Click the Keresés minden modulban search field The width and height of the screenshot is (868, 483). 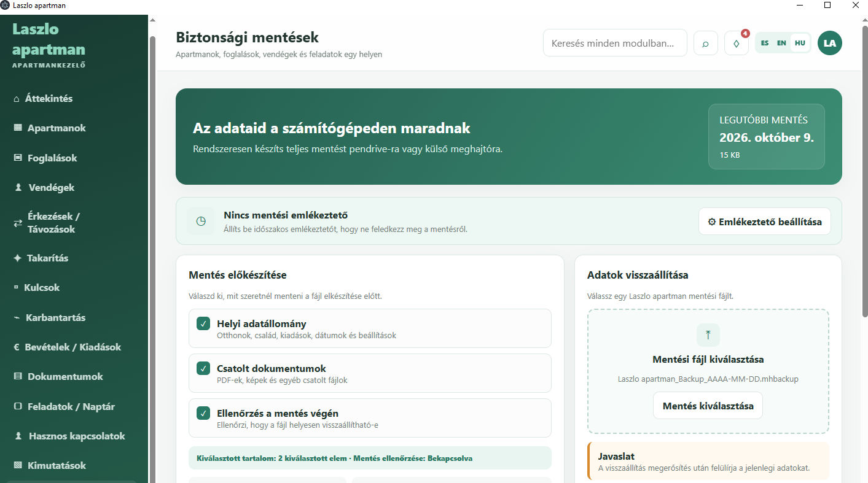pyautogui.click(x=615, y=43)
